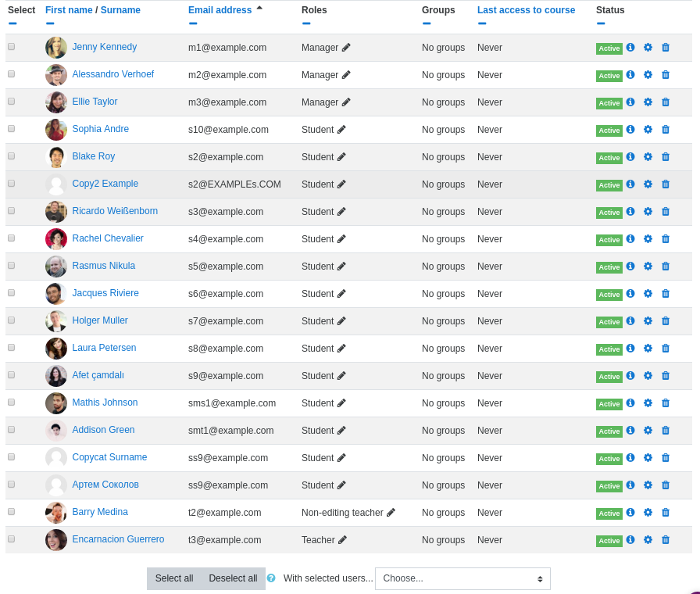Click Afet çamdalı's profile picture
The image size is (700, 594).
(56, 376)
